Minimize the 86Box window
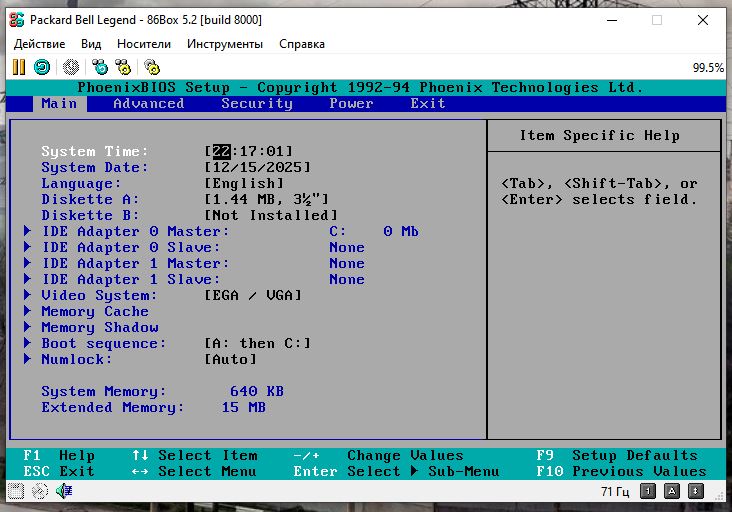732x512 pixels. point(612,20)
